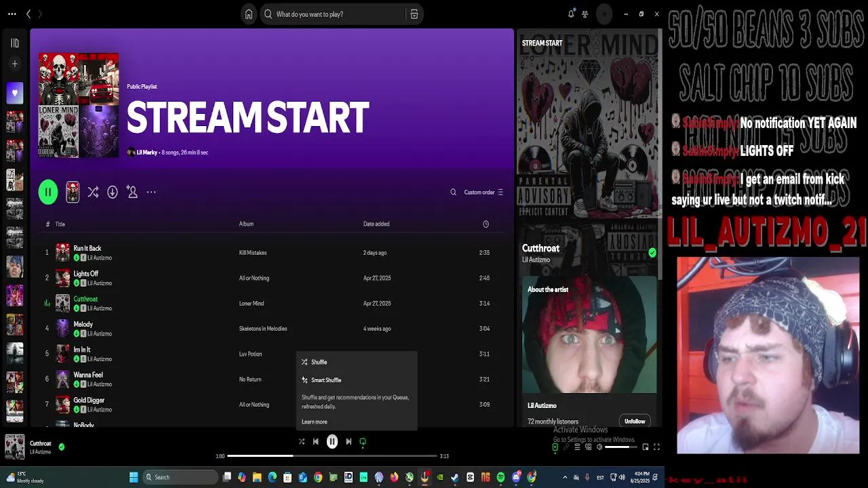
Task: Open the Queue icon
Action: [x=578, y=447]
